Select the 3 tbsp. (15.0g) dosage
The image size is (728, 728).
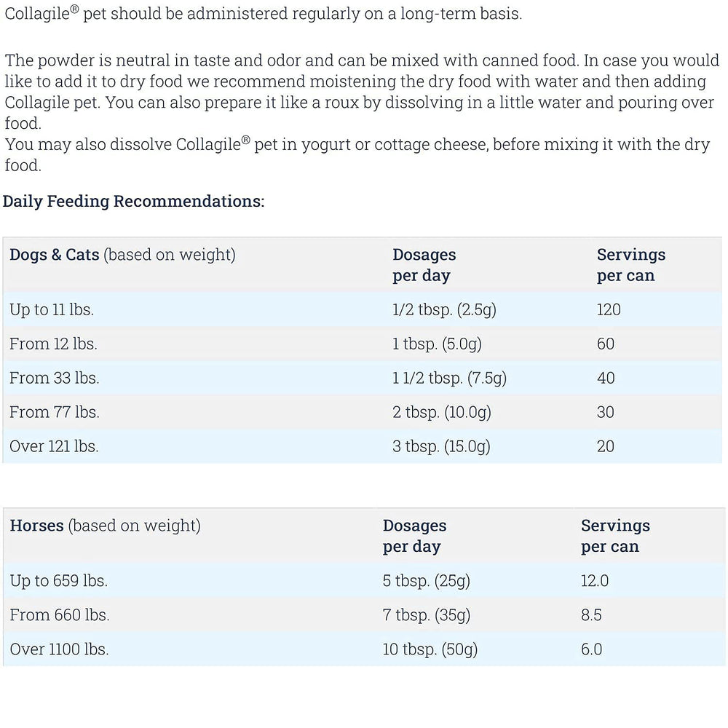(441, 447)
